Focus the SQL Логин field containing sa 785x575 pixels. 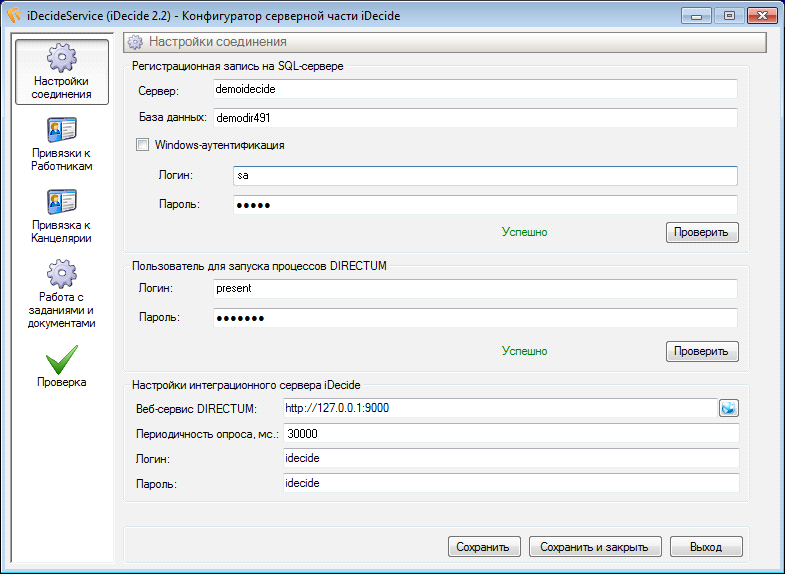point(485,176)
